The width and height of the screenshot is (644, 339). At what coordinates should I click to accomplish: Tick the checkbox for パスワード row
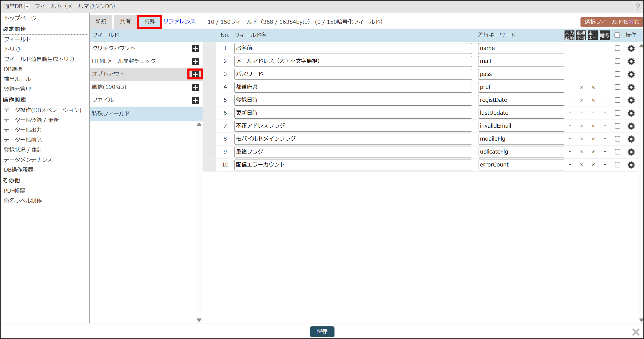pos(617,74)
